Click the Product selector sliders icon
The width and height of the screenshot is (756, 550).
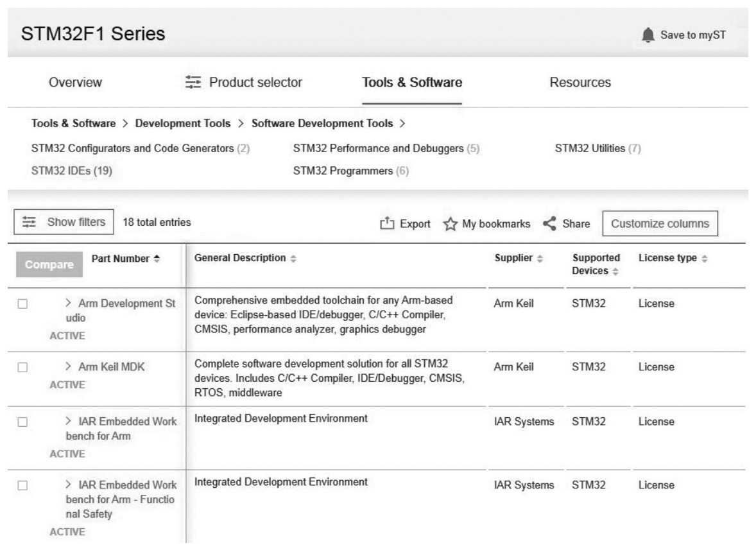point(193,82)
